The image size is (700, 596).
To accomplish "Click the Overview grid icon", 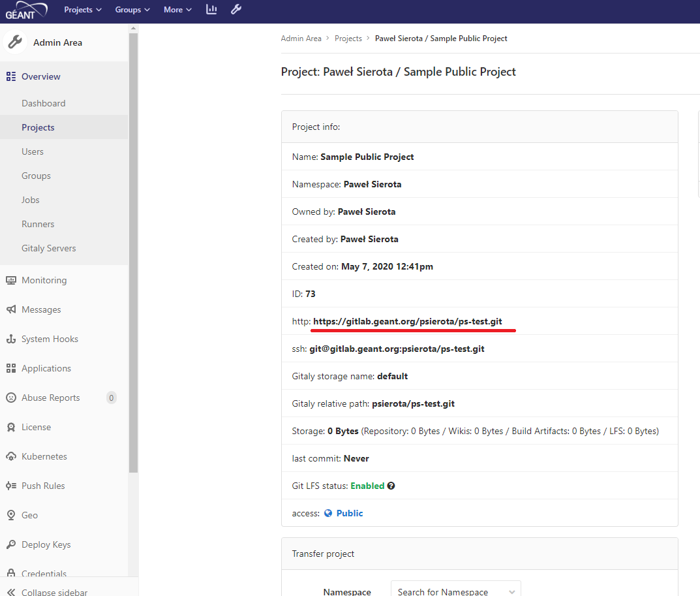I will point(11,76).
